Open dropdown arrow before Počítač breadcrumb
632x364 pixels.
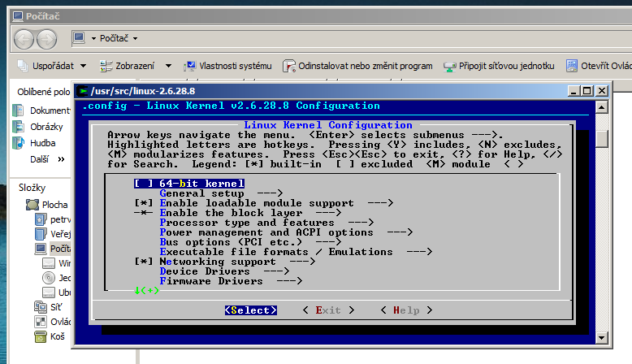pyautogui.click(x=93, y=39)
